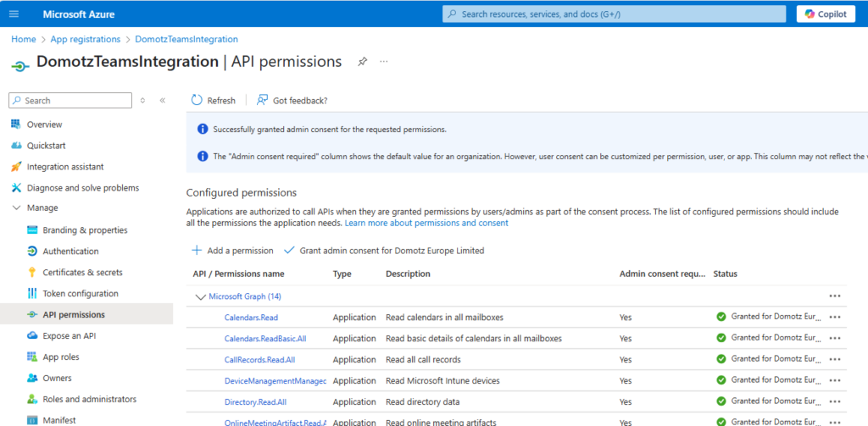The image size is (868, 426).
Task: Collapse the sidebar with the double chevron
Action: click(162, 101)
